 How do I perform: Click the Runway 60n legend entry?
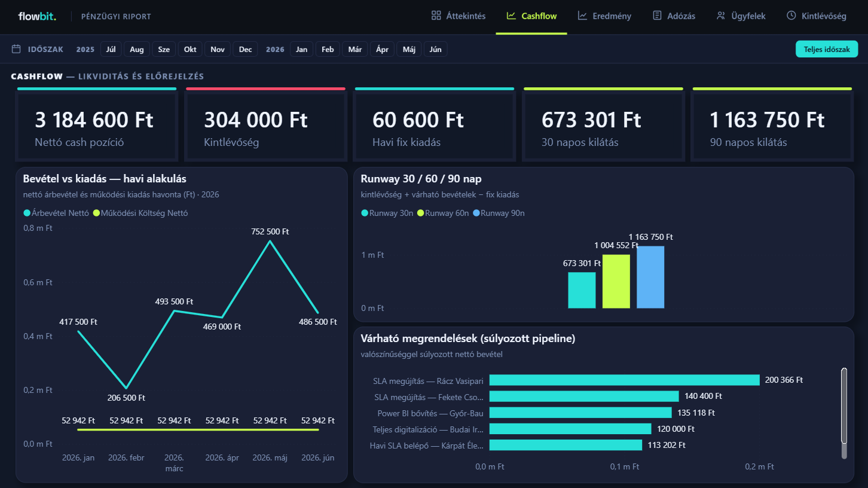coord(443,213)
